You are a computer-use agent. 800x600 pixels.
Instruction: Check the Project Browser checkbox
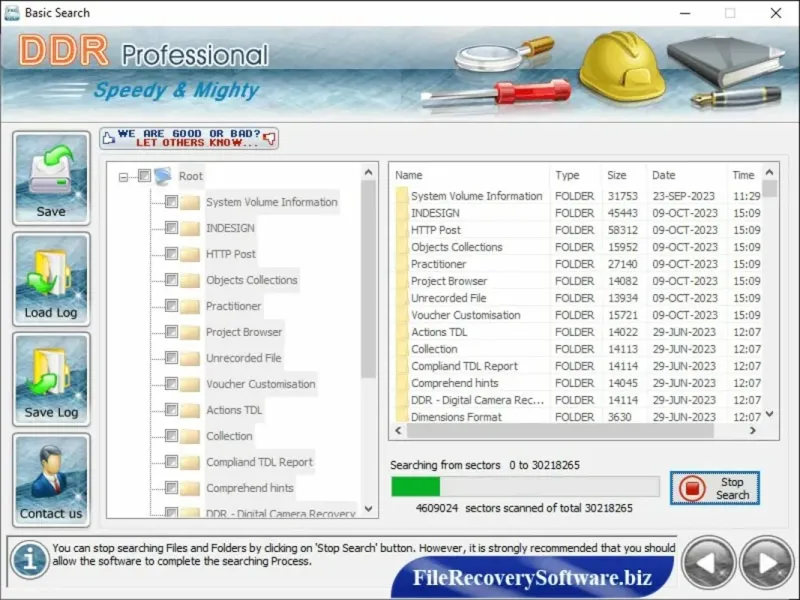point(171,332)
